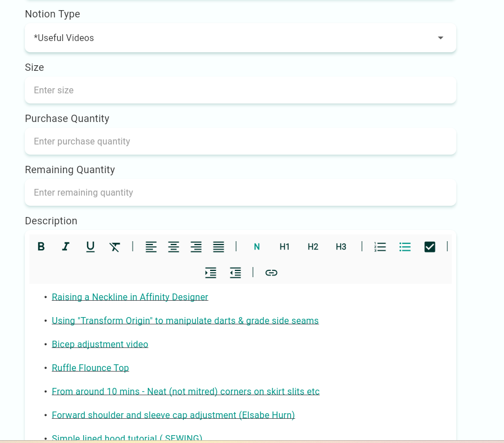Center align the description text
The width and height of the screenshot is (504, 443).
coord(174,247)
